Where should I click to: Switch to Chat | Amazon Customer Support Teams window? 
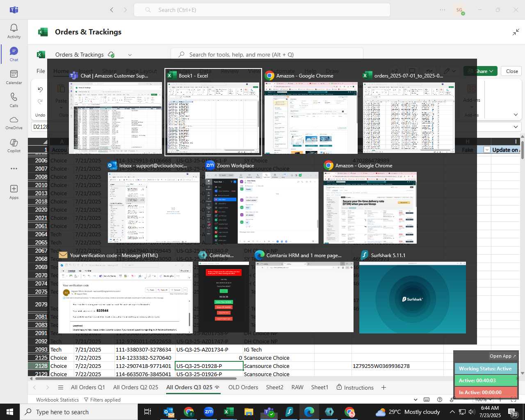115,112
